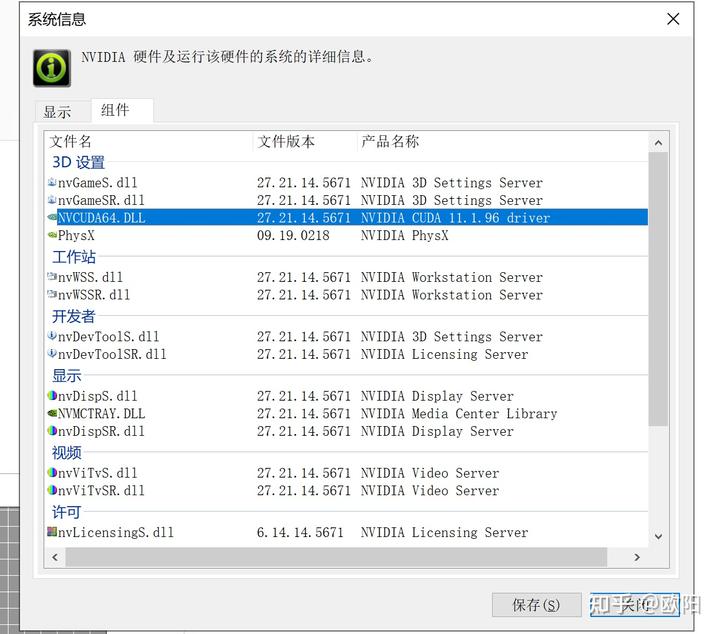The image size is (720, 634).
Task: Click the vertical scrollbar thumb
Action: click(x=658, y=289)
